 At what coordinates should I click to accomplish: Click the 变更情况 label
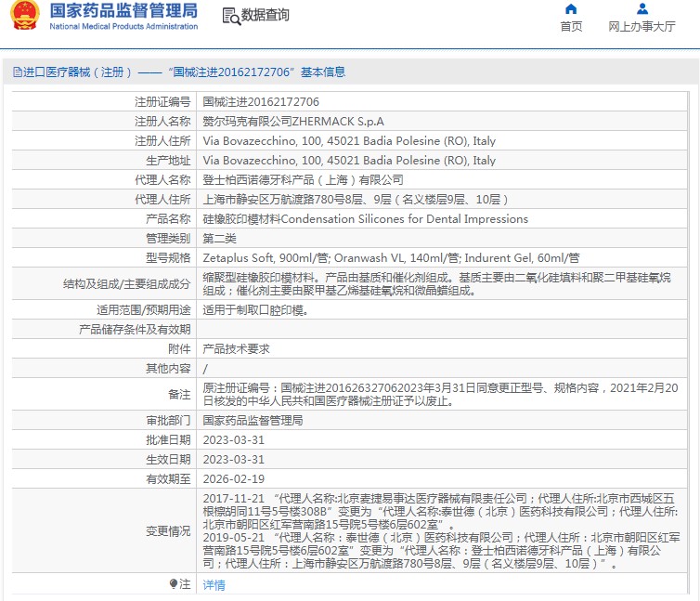pyautogui.click(x=168, y=530)
